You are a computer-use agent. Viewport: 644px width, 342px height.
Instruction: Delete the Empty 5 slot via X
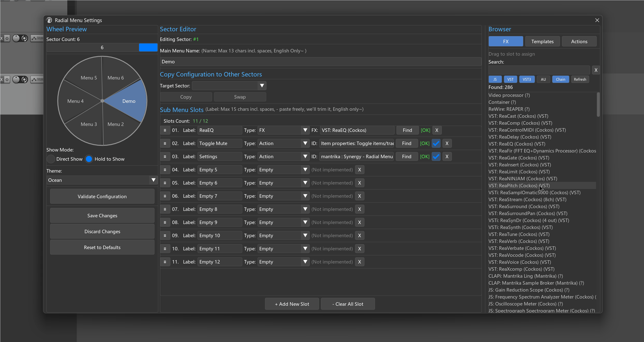pyautogui.click(x=359, y=170)
